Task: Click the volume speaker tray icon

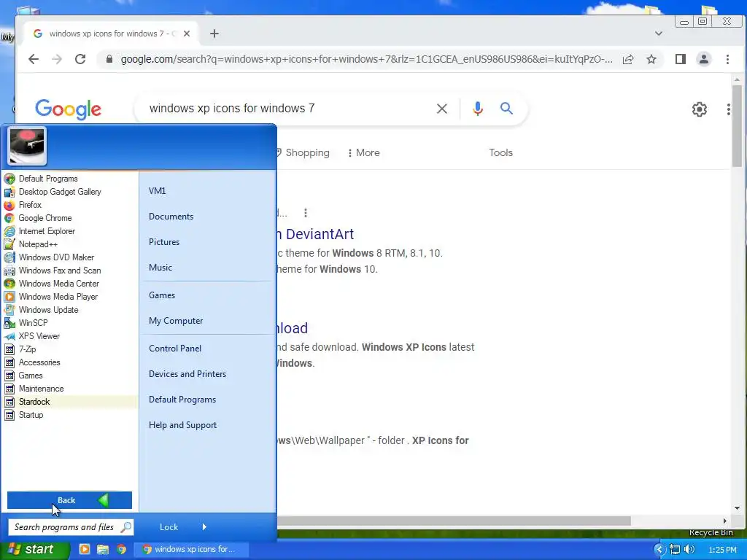Action: pyautogui.click(x=689, y=550)
